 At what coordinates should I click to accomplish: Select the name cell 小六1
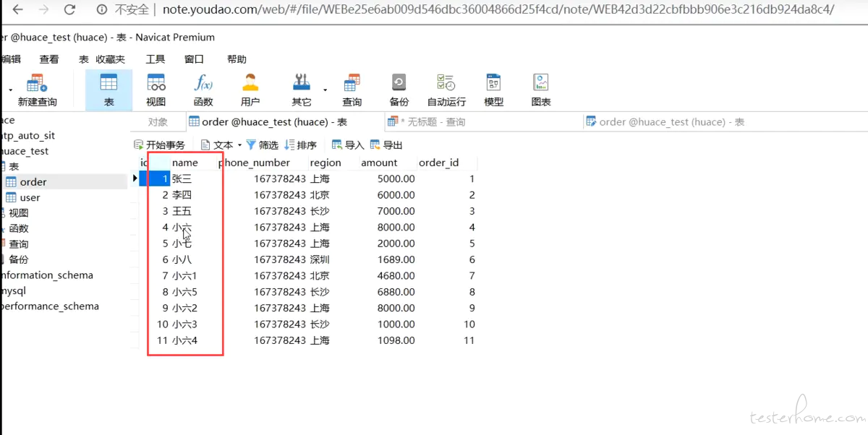pos(184,276)
